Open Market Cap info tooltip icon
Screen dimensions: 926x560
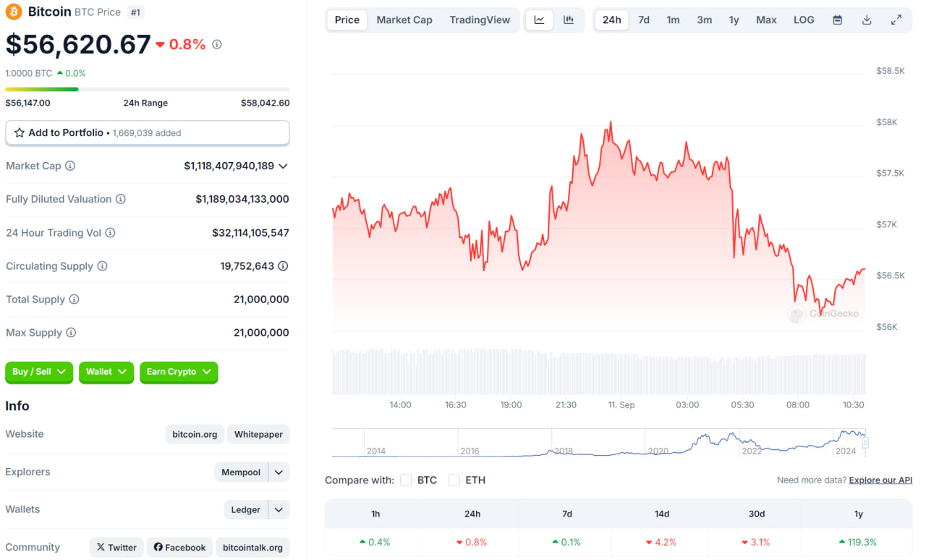pyautogui.click(x=70, y=166)
